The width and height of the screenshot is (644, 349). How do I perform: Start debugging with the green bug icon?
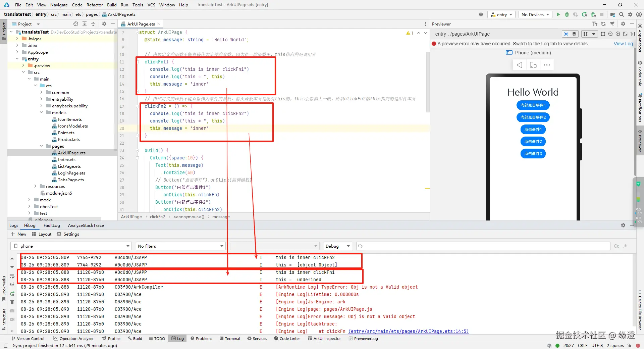pyautogui.click(x=567, y=14)
